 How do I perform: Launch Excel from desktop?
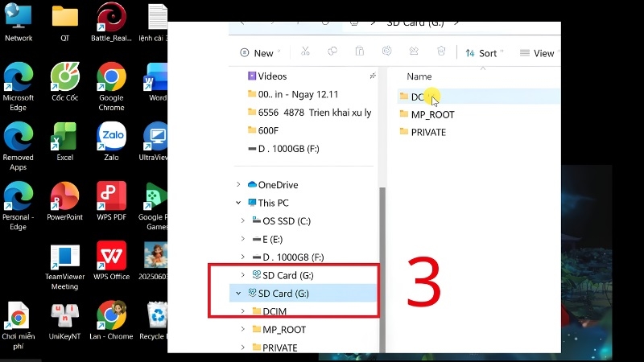65,142
